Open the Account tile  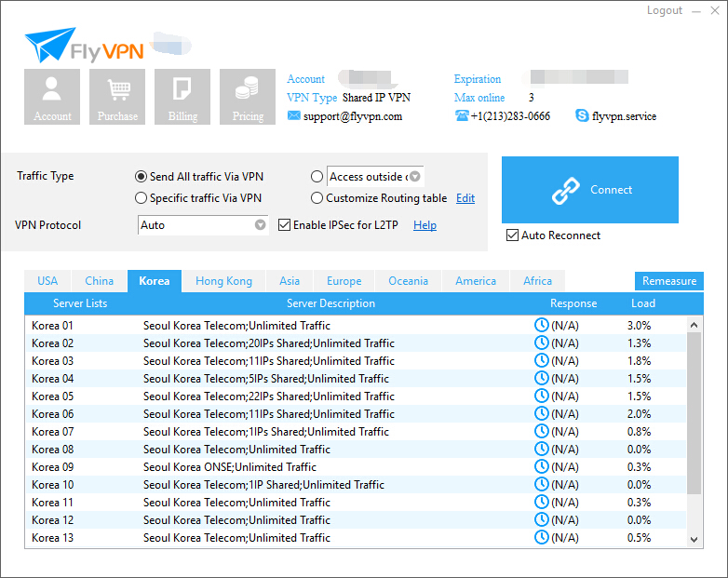tap(52, 97)
